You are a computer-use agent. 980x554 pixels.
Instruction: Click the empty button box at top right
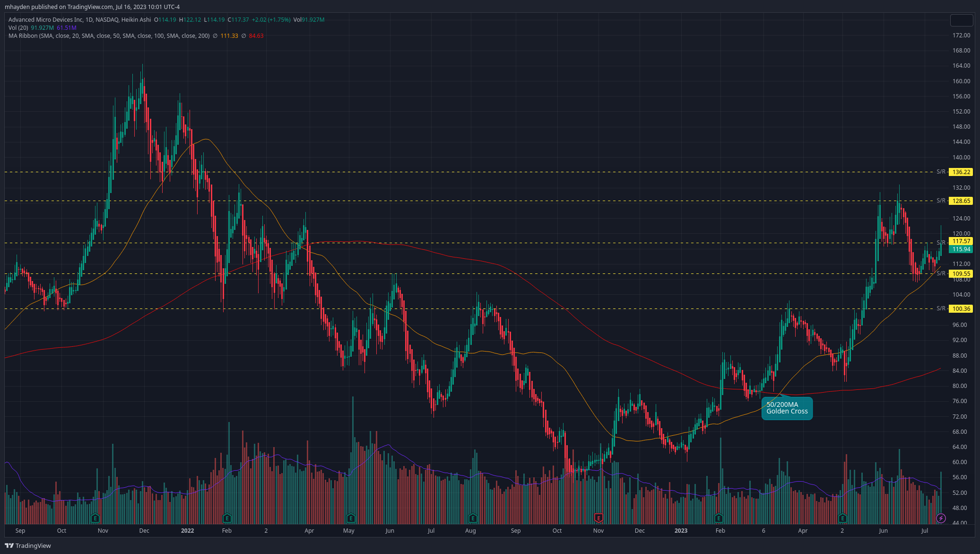[962, 20]
